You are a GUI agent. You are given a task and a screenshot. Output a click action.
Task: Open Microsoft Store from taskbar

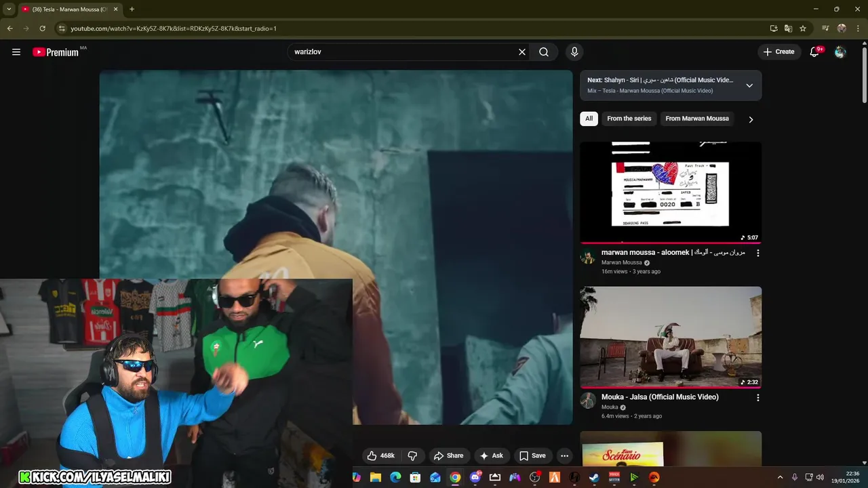click(415, 477)
